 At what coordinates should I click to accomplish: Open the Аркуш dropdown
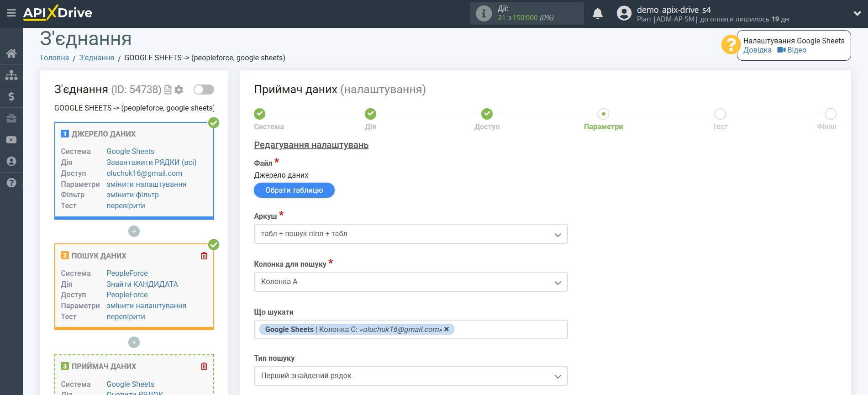410,234
